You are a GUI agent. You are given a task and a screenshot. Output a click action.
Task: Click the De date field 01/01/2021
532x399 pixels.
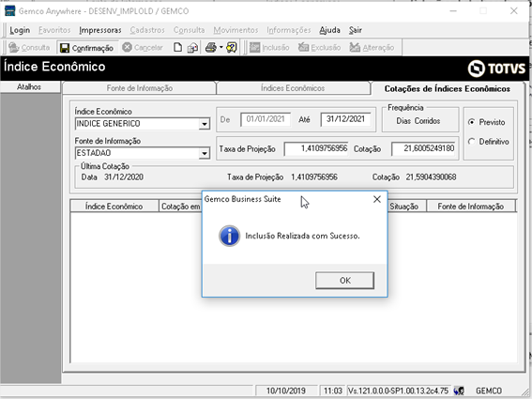coord(266,119)
